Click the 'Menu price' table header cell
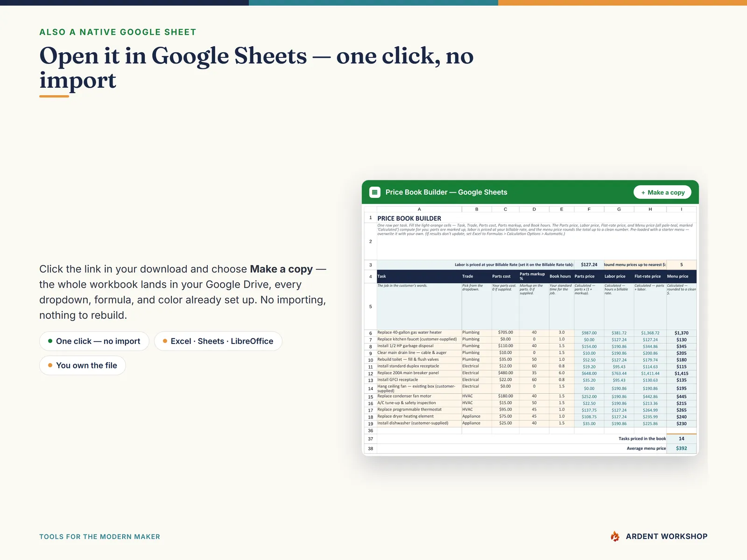This screenshot has height=560, width=747. (x=682, y=276)
